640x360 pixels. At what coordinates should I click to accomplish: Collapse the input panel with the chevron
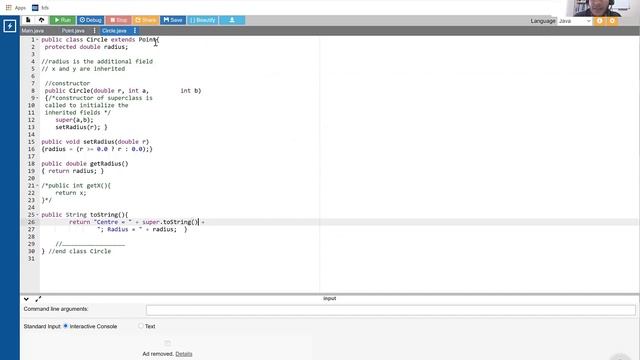[26, 299]
